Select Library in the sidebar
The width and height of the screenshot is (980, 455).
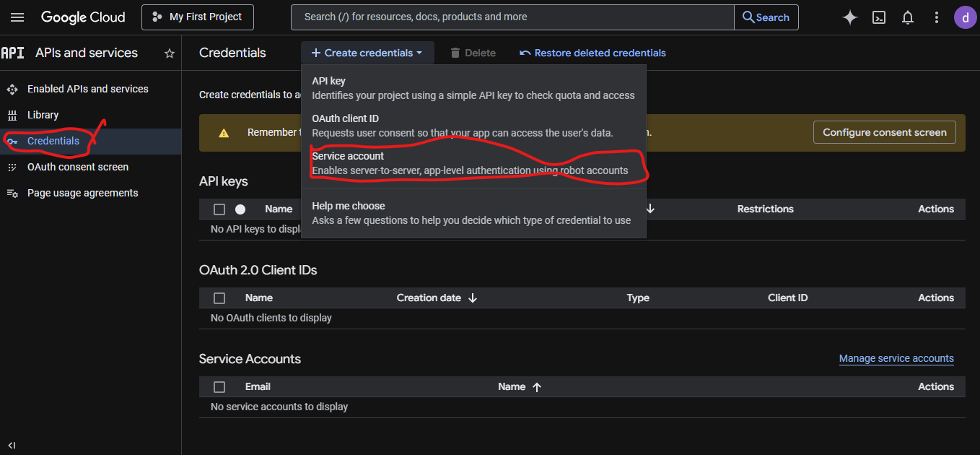point(43,115)
